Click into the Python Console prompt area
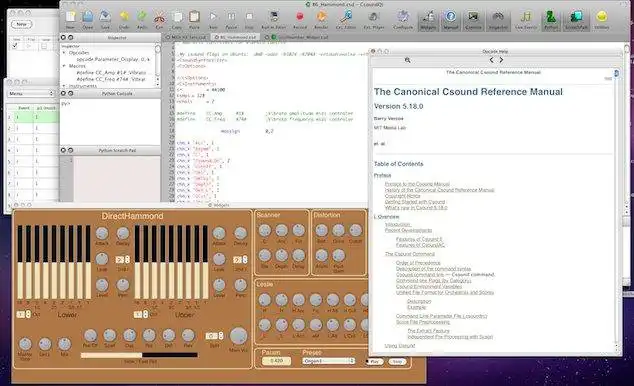This screenshot has height=386, width=634. click(110, 121)
